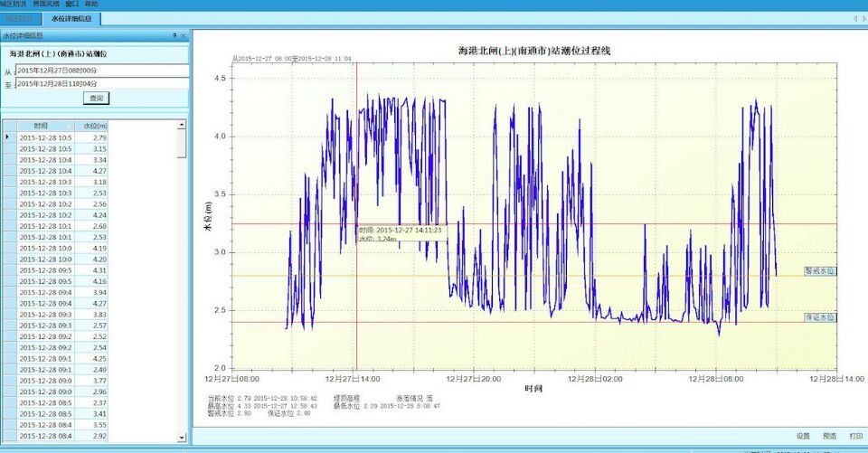The width and height of the screenshot is (868, 453).
Task: Select the table cell with water level 3.83
Action: 91,315
